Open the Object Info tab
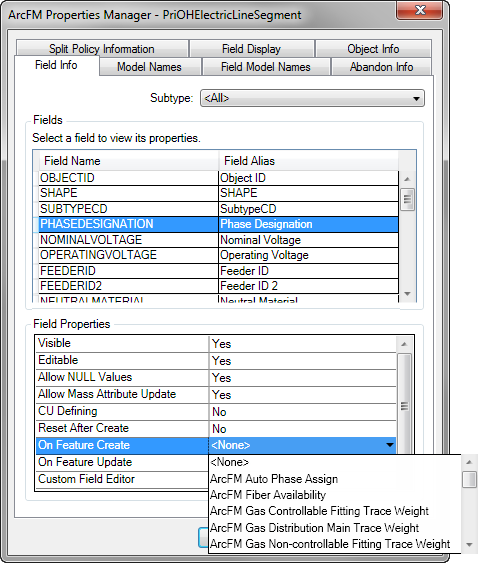Viewport: 487px width, 568px height. click(x=373, y=49)
